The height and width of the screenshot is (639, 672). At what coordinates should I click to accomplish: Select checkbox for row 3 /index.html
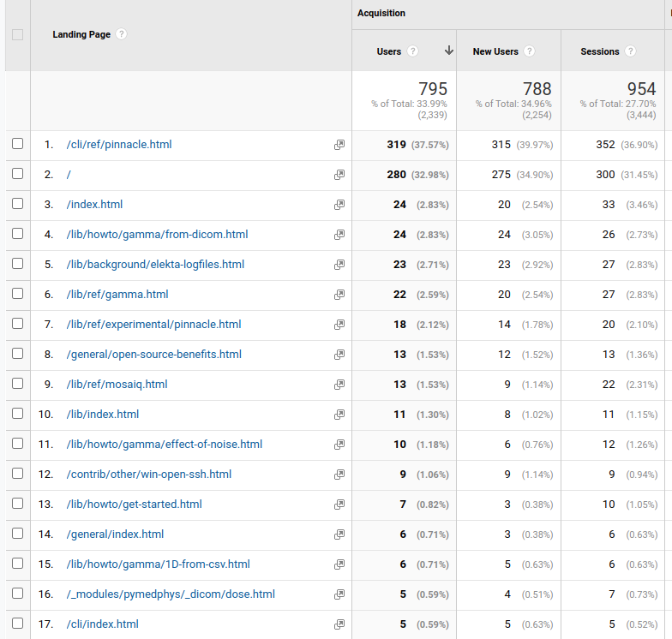coord(17,204)
